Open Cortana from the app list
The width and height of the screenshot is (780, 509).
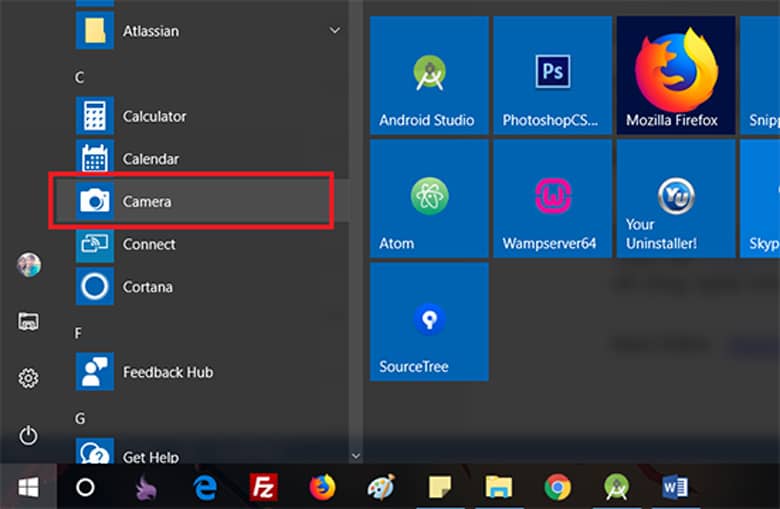pos(190,287)
